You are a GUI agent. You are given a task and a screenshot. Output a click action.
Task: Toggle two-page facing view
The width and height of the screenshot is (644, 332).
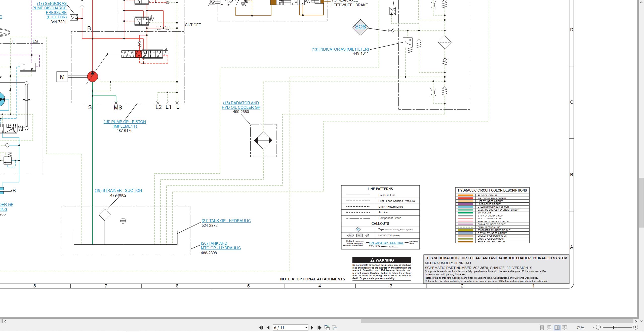click(x=557, y=327)
